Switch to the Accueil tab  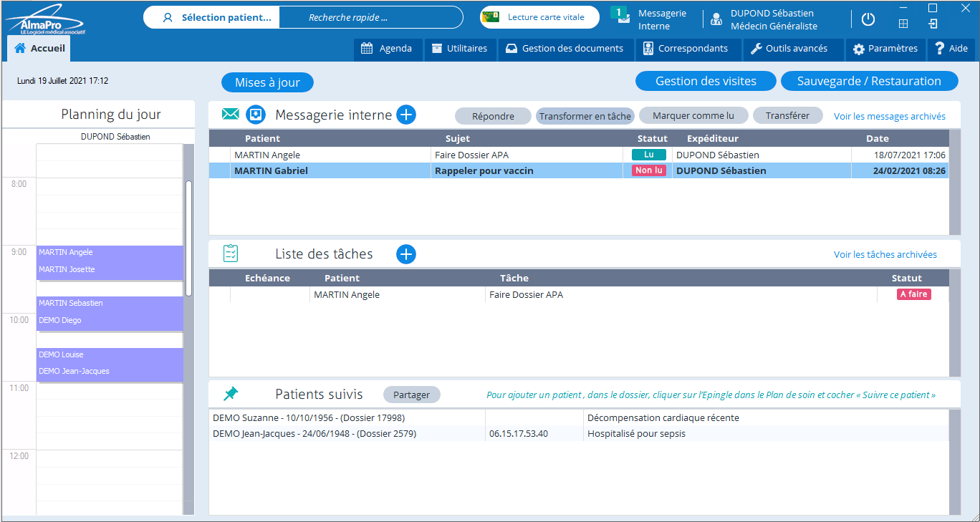[x=39, y=49]
